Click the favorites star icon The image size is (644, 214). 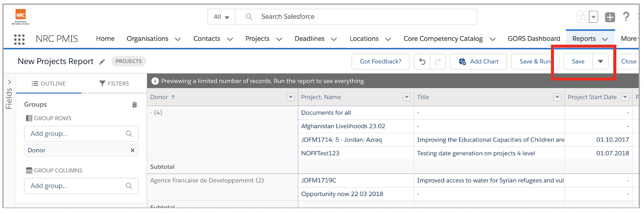pyautogui.click(x=582, y=17)
